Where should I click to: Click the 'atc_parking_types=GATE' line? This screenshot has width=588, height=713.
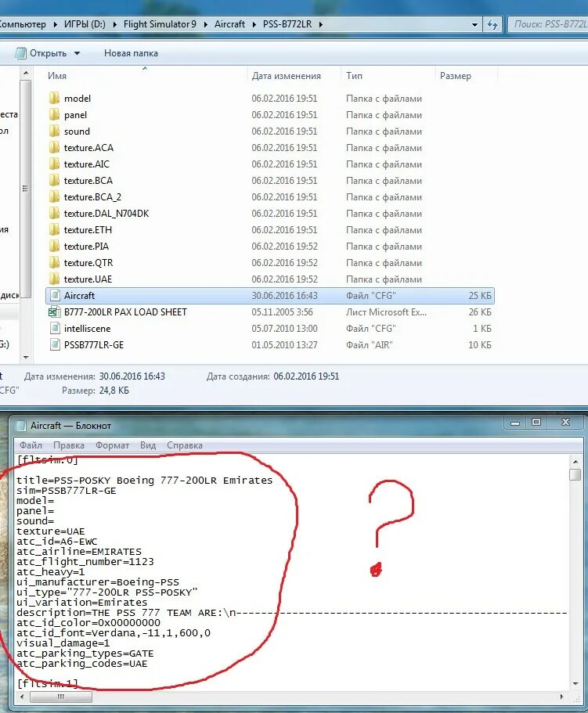85,654
